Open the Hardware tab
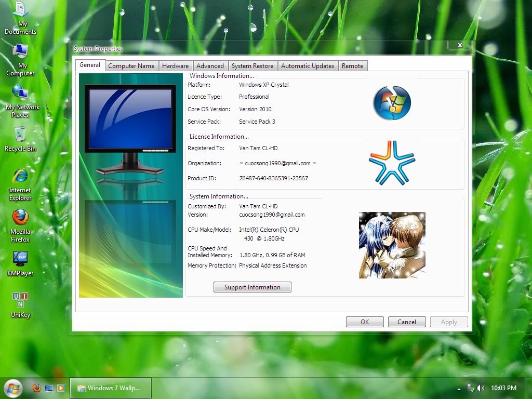The image size is (532, 399). 175,66
